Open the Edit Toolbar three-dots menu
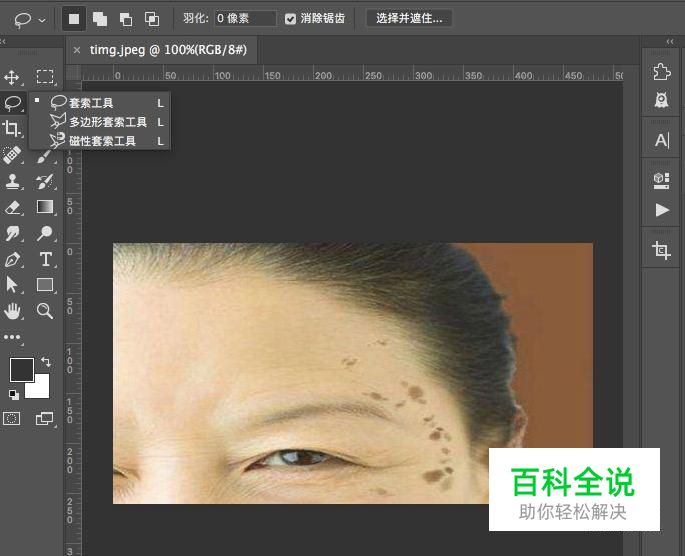The image size is (685, 556). coord(13,338)
